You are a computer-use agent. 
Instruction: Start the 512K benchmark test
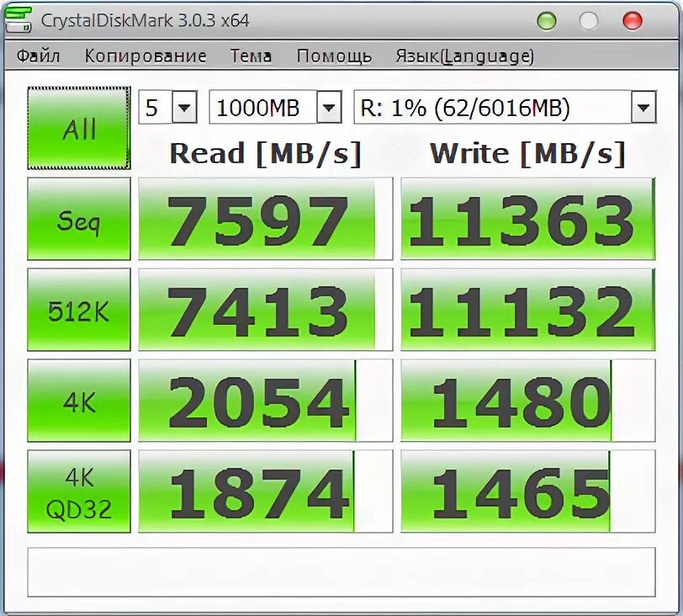(79, 310)
